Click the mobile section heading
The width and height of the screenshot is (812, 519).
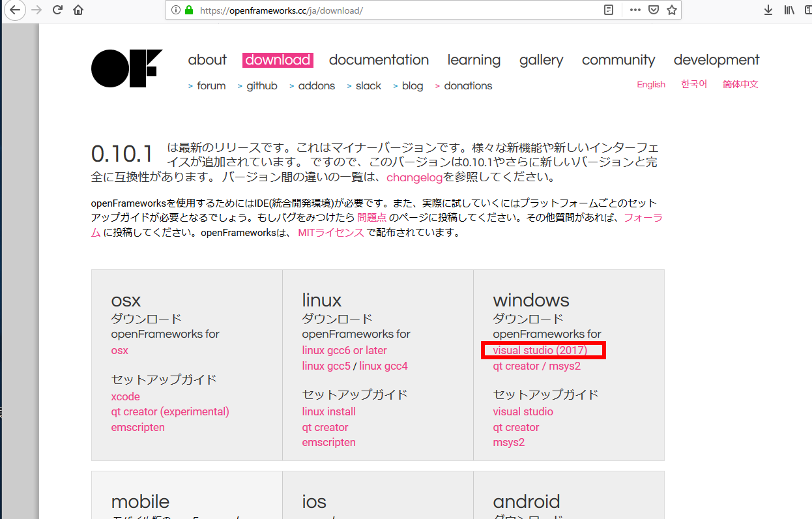(x=140, y=501)
